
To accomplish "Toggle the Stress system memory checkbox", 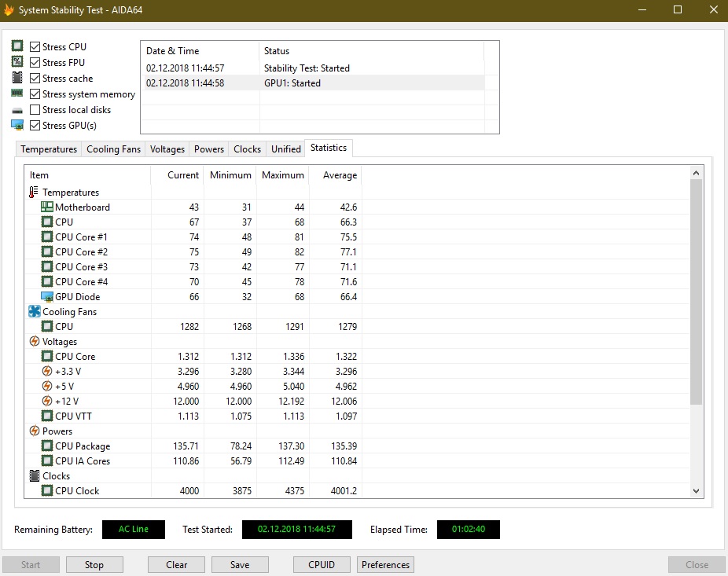I will coord(35,94).
